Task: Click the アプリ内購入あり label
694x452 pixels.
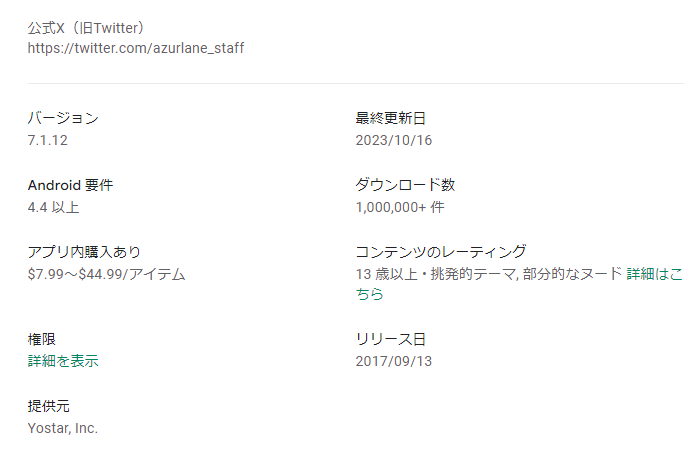Action: pyautogui.click(x=91, y=251)
